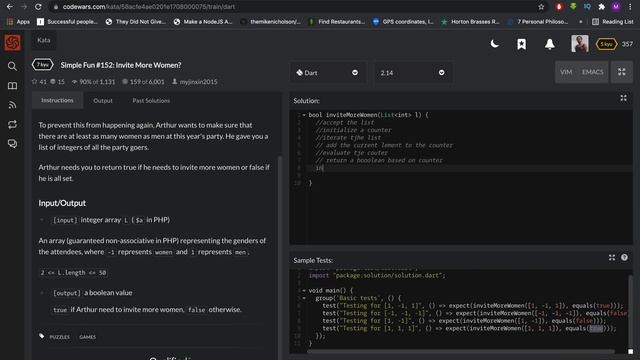Screen dimensions: 640x360
Task: Click the 159 of 6,001 completion stat
Action: (x=143, y=82)
